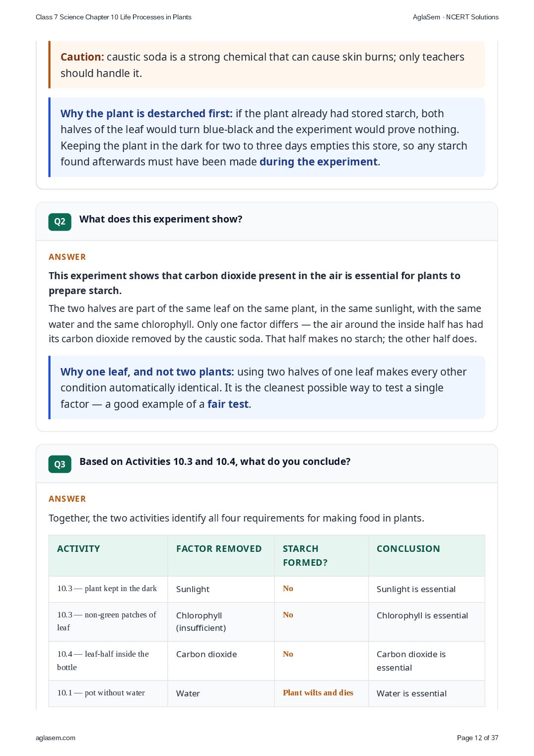Click the Q3 question badge
This screenshot has width=534, height=756.
(60, 464)
